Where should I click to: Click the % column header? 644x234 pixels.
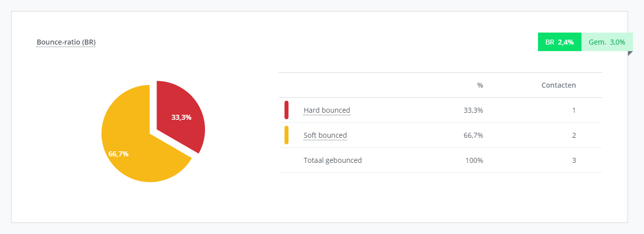coord(480,85)
